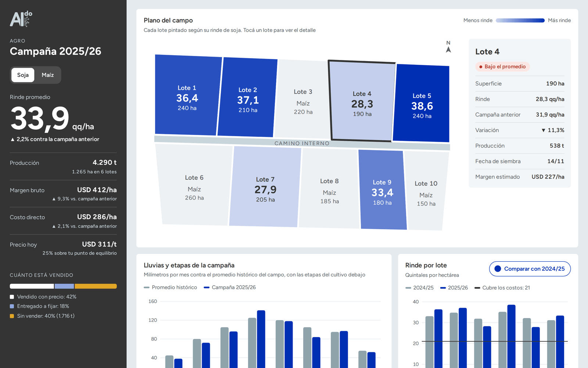
Task: Click the Cubre los costos: 21 legend
Action: pyautogui.click(x=502, y=288)
